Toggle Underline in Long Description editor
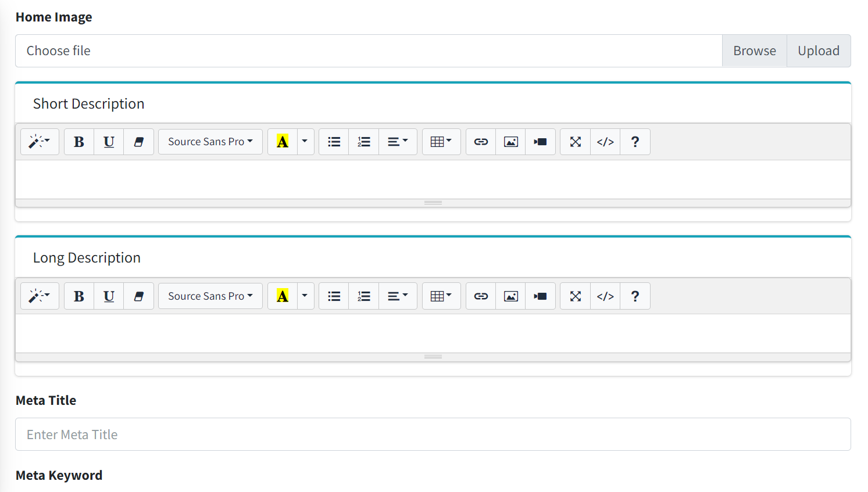868x492 pixels. [109, 296]
